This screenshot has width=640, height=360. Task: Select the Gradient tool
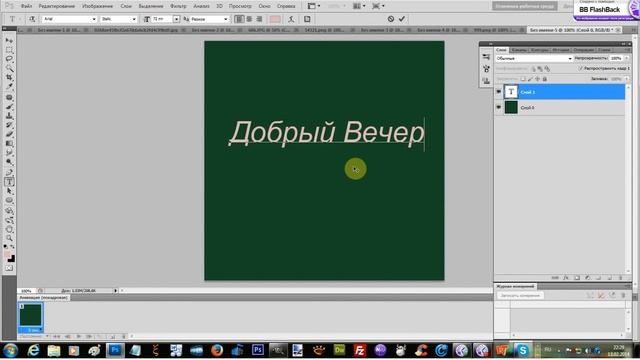9,143
